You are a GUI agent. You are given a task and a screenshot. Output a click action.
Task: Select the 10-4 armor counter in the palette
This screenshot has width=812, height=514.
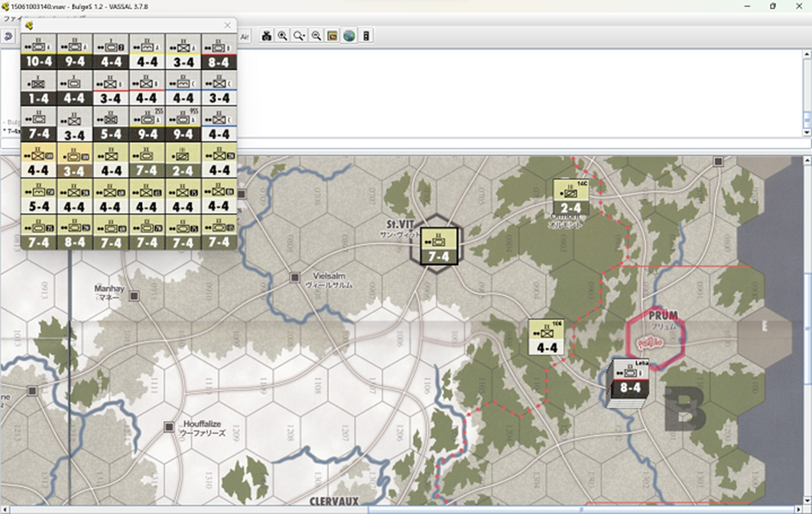39,52
